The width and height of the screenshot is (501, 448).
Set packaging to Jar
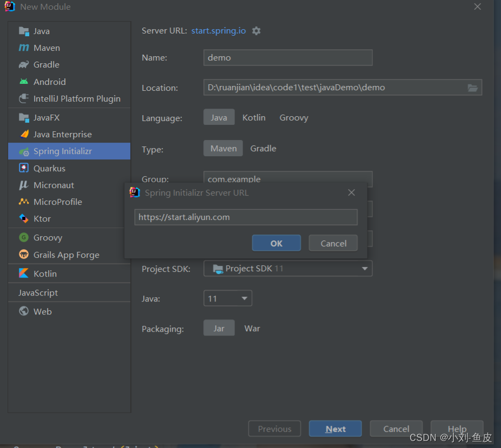(219, 328)
